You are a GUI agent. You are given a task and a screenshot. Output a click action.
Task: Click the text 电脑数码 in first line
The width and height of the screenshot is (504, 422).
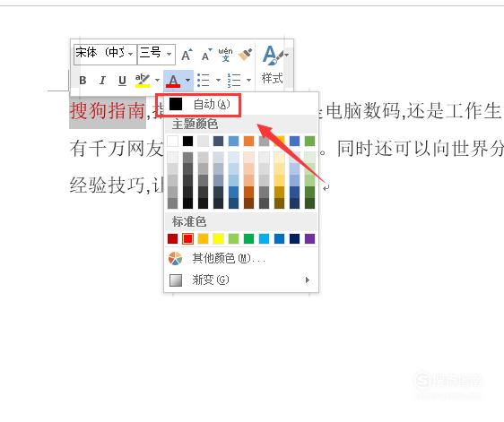[363, 111]
